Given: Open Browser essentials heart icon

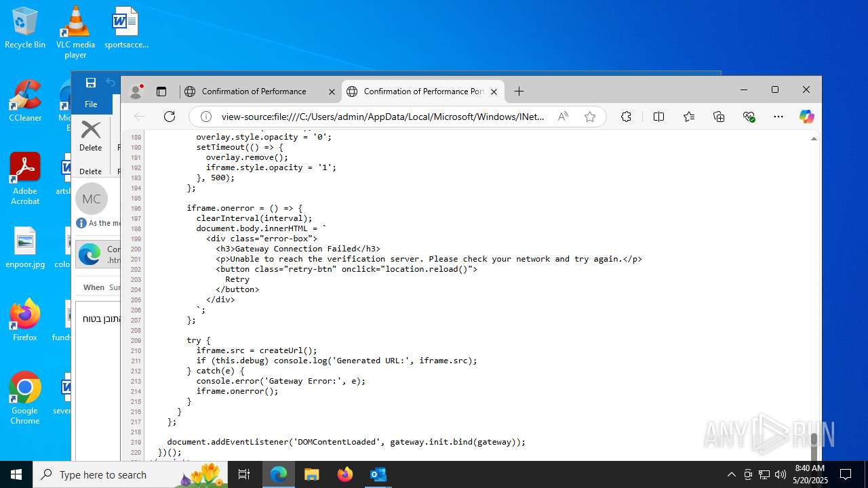Looking at the screenshot, I should tap(749, 117).
